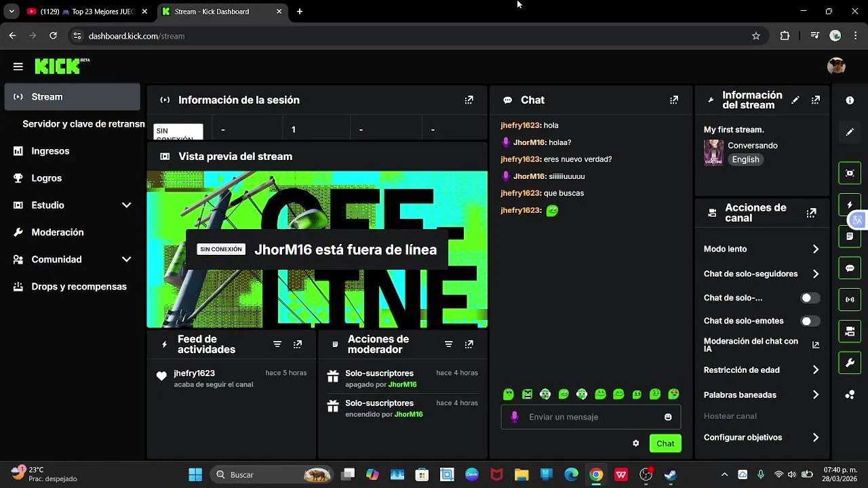The height and width of the screenshot is (488, 868).
Task: Open Palabras baneadas settings
Action: tap(762, 395)
